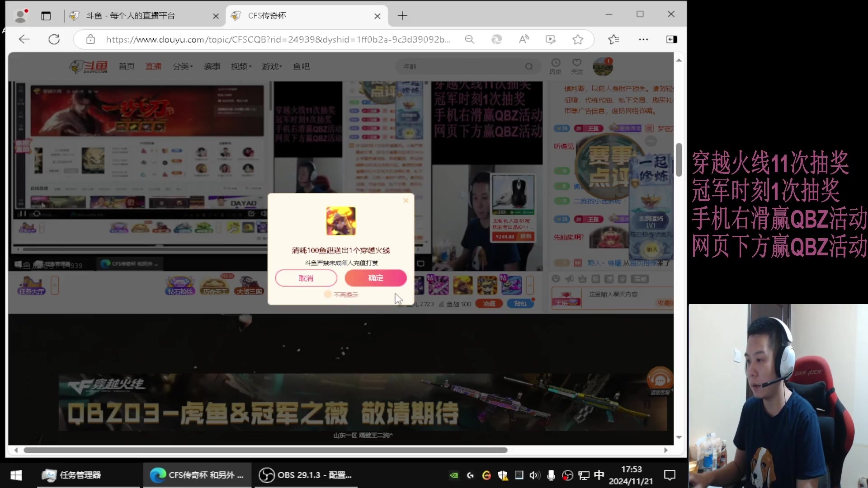
Task: Cancel the gift dialog with 取消
Action: (x=306, y=278)
